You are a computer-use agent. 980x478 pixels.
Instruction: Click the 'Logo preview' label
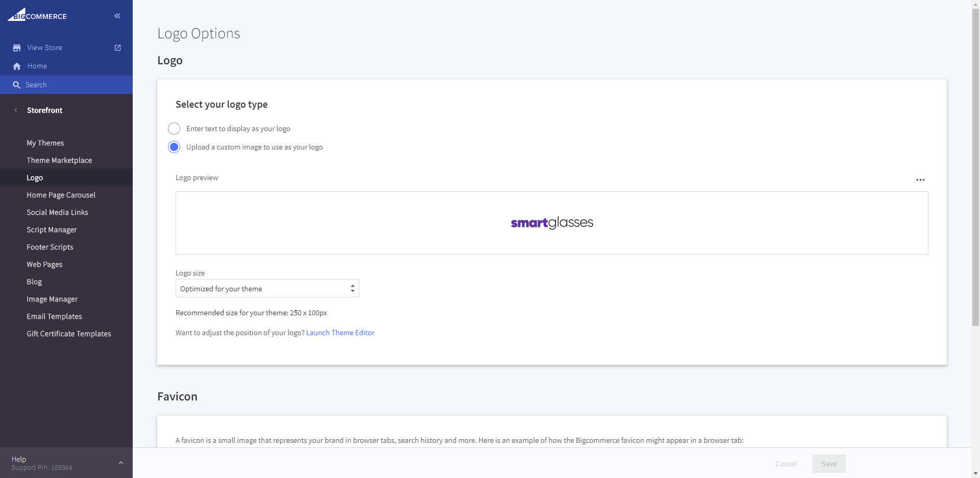pos(197,178)
